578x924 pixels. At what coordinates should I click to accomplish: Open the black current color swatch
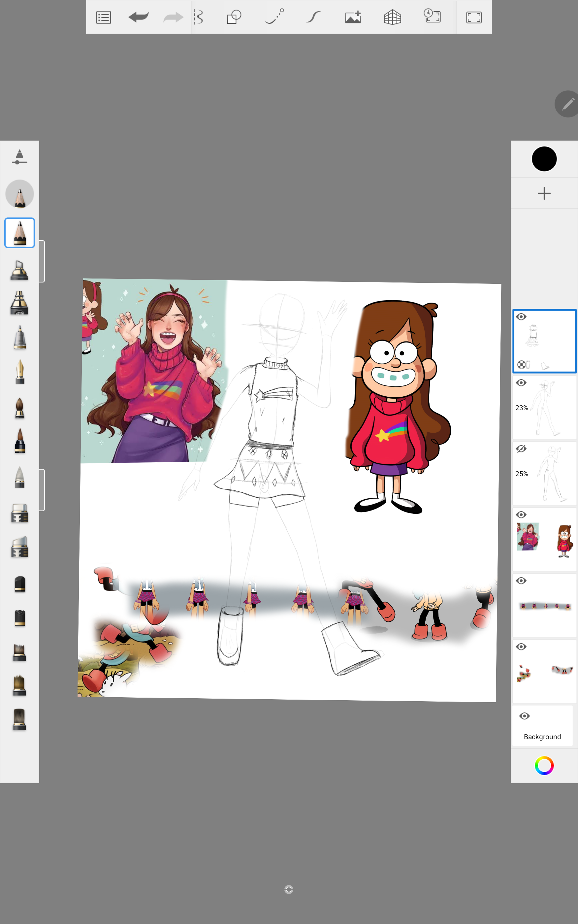(544, 159)
